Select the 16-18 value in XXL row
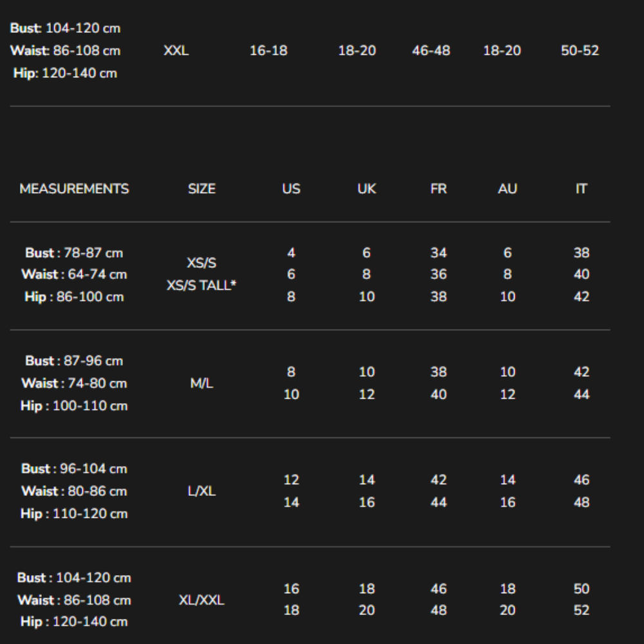Screen dimensions: 644x644 click(x=269, y=50)
